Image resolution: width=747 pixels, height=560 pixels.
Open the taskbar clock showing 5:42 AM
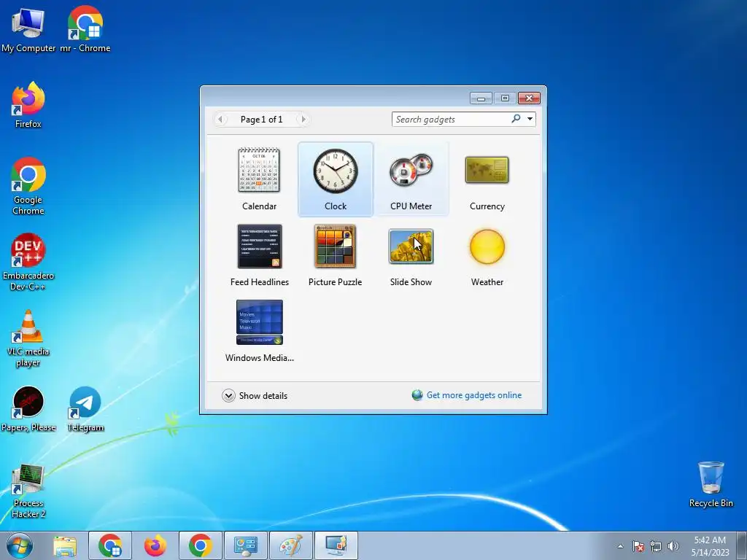click(x=711, y=545)
